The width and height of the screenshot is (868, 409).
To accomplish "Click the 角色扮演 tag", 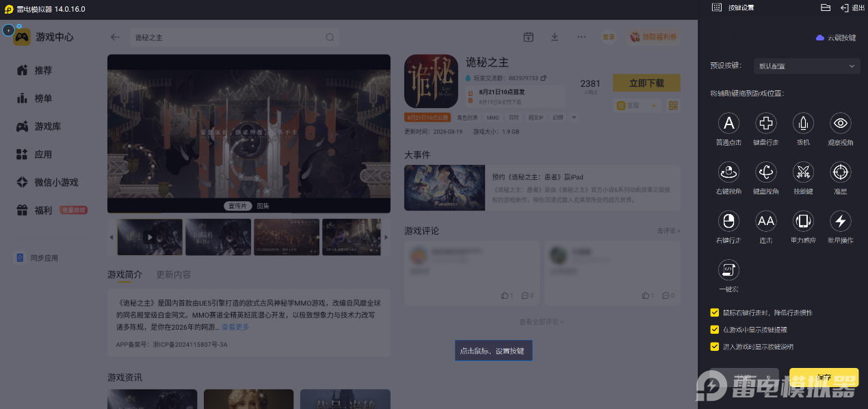I will [468, 118].
